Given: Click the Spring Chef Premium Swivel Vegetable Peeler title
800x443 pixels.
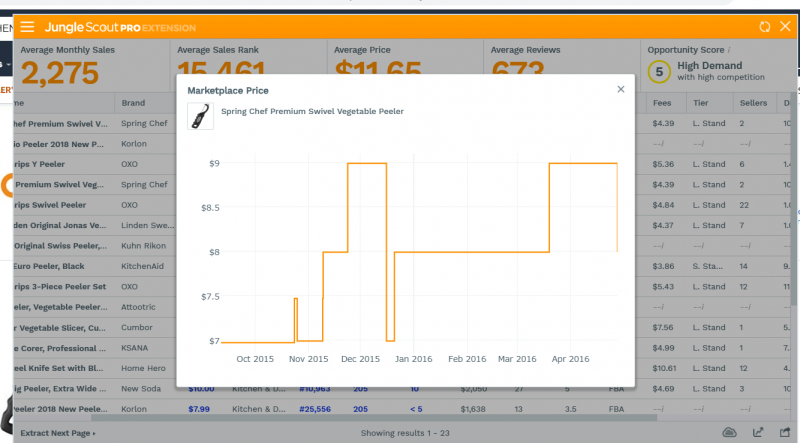Looking at the screenshot, I should (312, 111).
